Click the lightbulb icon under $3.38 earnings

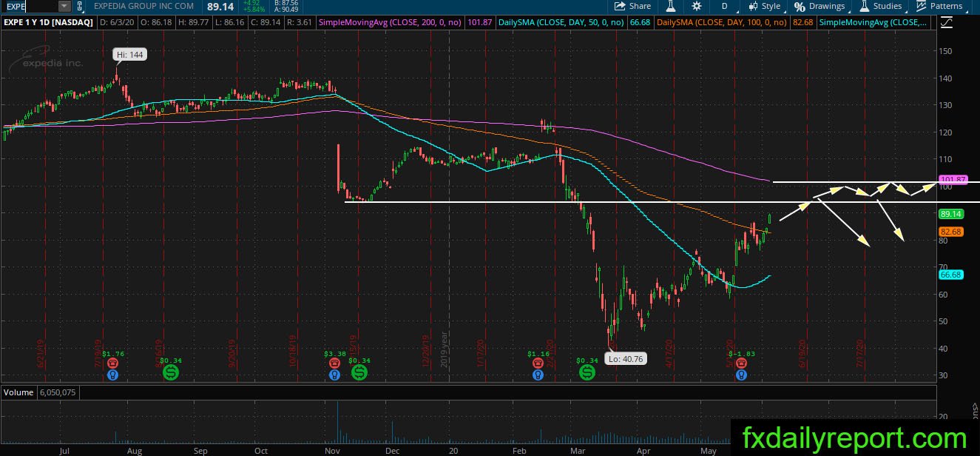334,375
